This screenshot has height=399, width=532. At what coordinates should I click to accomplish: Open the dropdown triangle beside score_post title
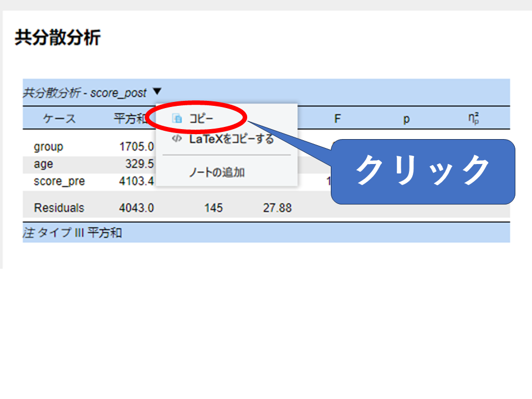[157, 92]
